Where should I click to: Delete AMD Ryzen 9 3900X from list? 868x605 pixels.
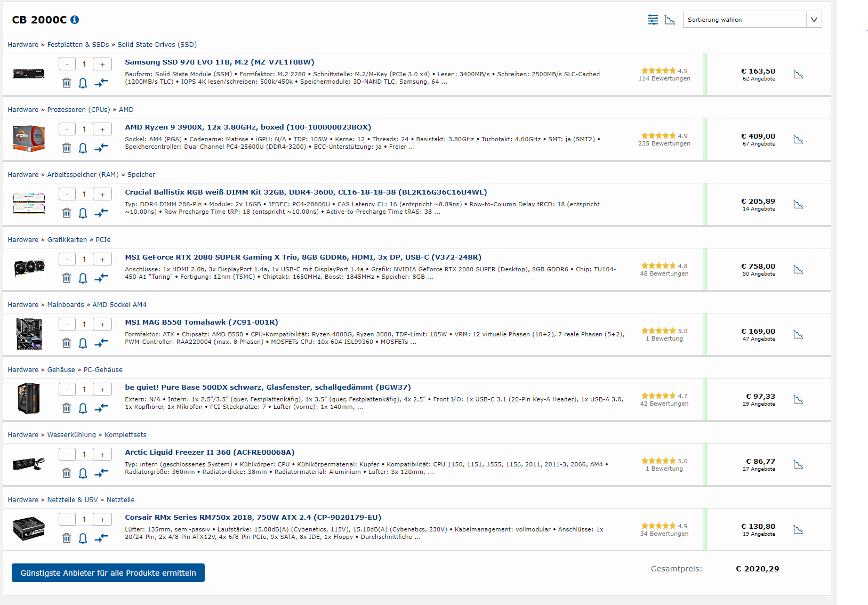click(67, 148)
